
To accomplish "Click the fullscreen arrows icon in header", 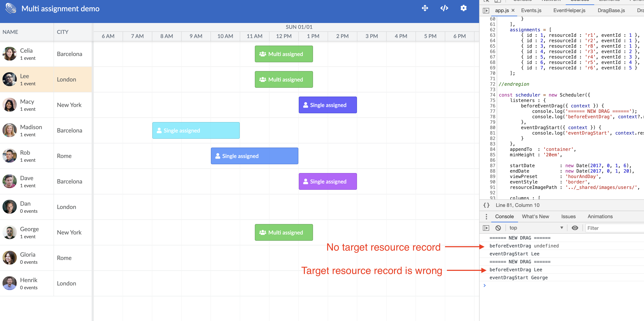I will [425, 8].
